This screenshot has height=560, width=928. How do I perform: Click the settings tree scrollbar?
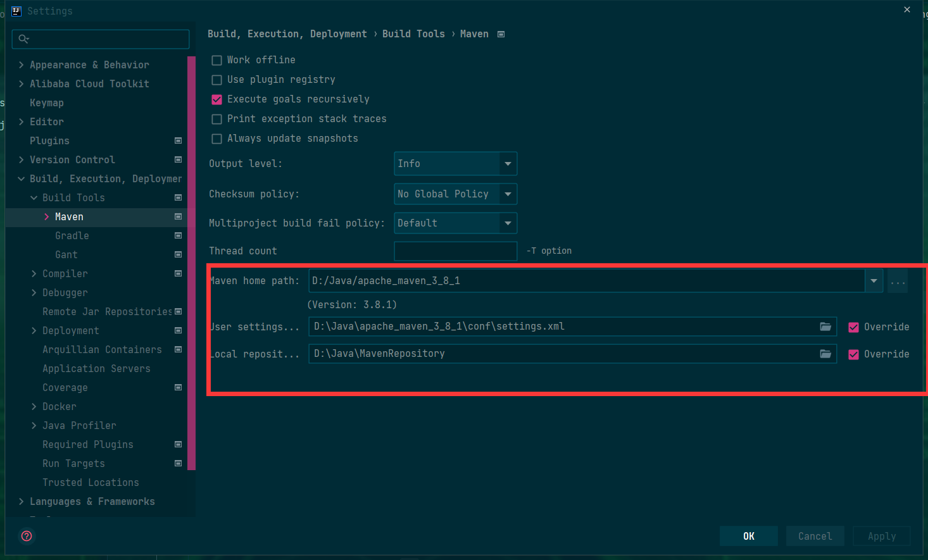coord(191,263)
